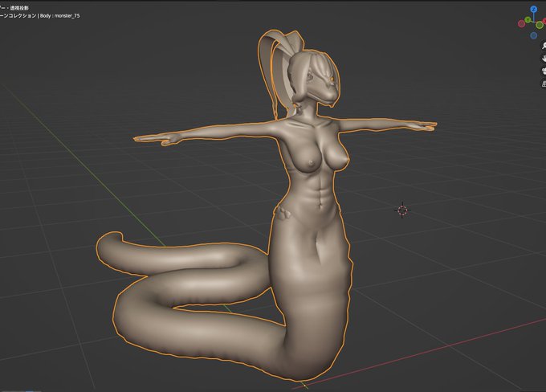
Task: Click the 'Body : monster_75' viewport label
Action: tap(60, 16)
